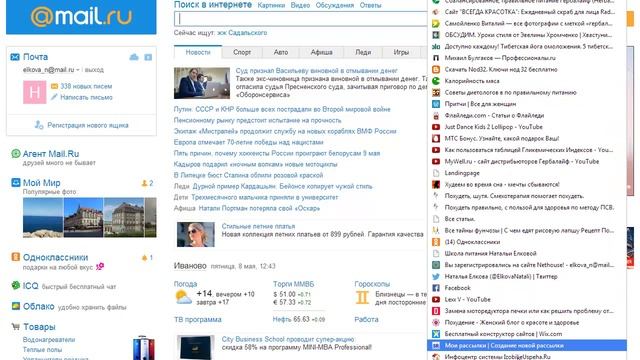Click the Водонагреватели product link
This screenshot has height=360, width=640.
point(49,339)
